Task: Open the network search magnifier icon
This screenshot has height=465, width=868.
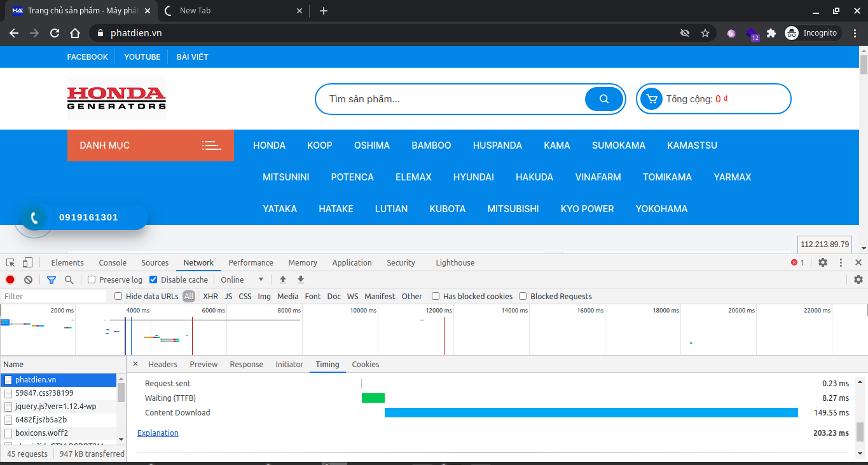Action: (69, 280)
